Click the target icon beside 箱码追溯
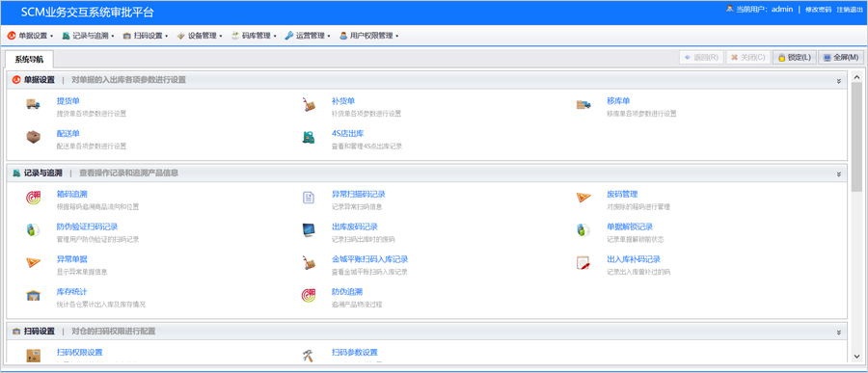 (x=33, y=198)
